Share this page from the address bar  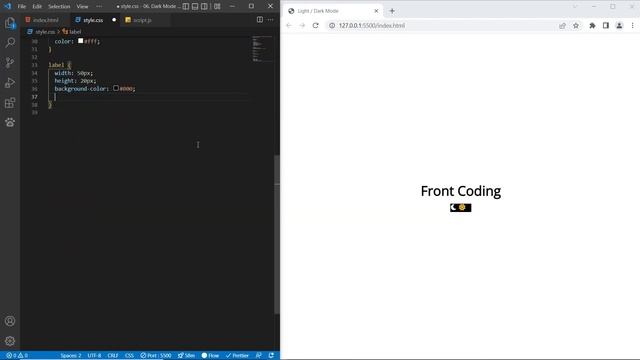(x=562, y=25)
